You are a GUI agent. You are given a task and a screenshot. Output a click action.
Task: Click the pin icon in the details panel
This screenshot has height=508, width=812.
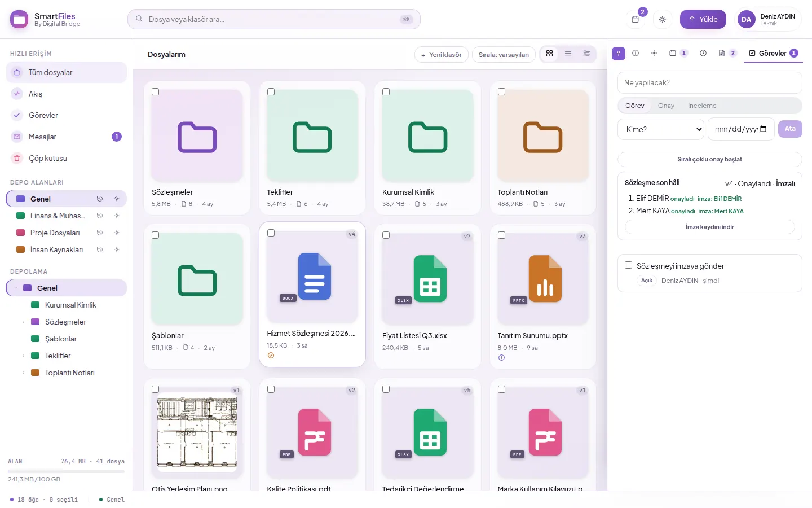pos(619,53)
